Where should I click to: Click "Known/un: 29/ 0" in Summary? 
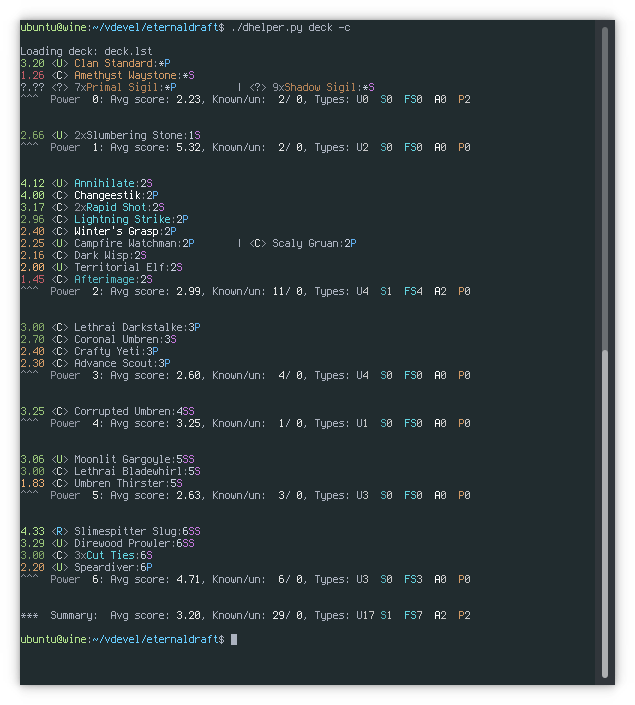[x=257, y=616]
